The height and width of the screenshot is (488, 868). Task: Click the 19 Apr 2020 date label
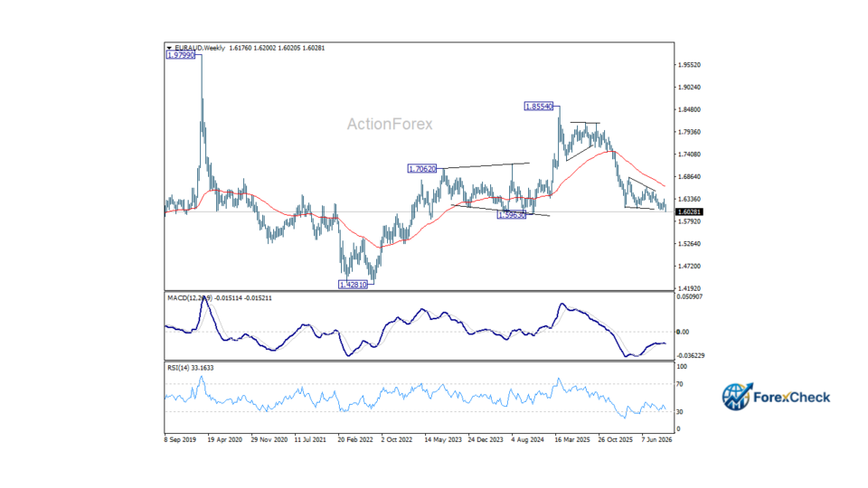[x=225, y=440]
